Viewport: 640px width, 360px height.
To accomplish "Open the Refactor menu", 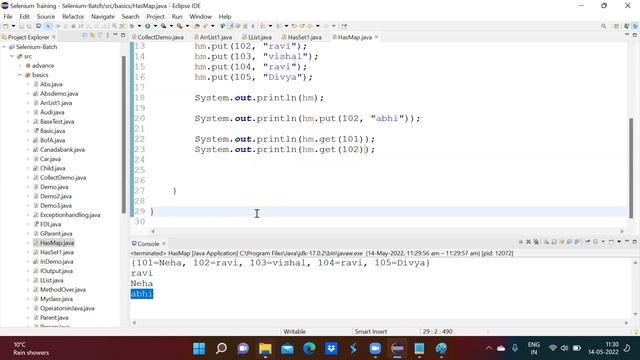I will point(73,16).
